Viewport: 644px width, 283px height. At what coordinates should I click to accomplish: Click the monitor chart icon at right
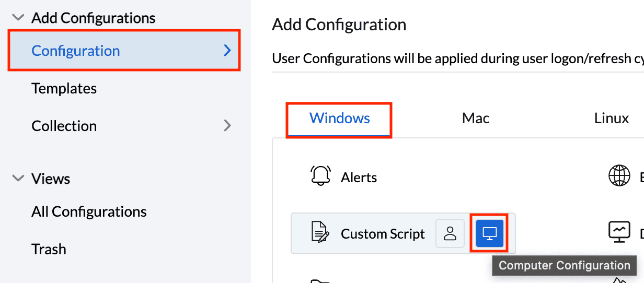tap(619, 232)
